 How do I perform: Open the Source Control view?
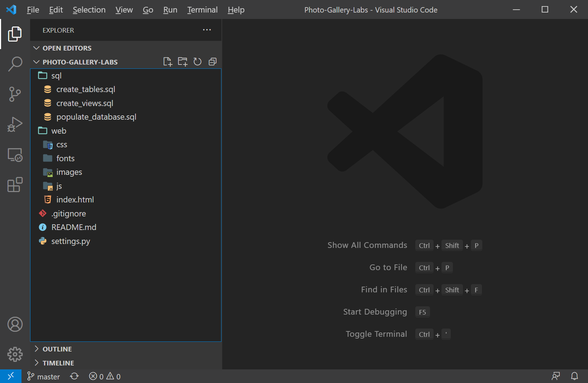coord(15,94)
